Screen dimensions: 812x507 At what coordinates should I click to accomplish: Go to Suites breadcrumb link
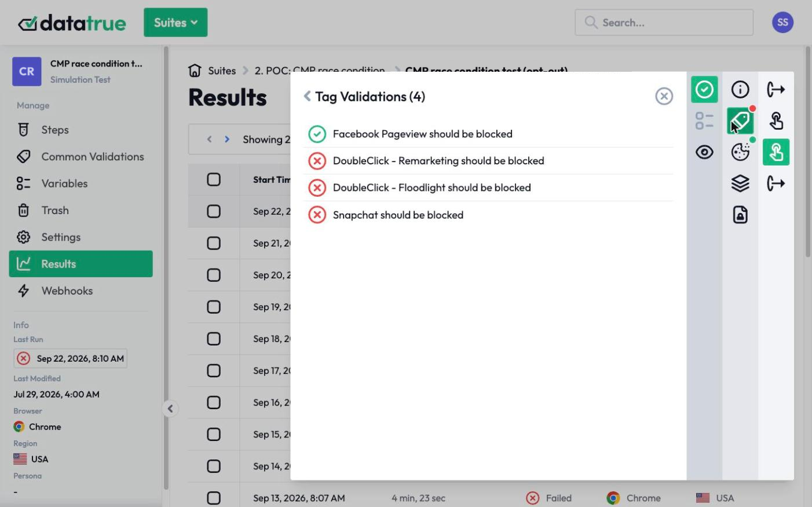[222, 71]
